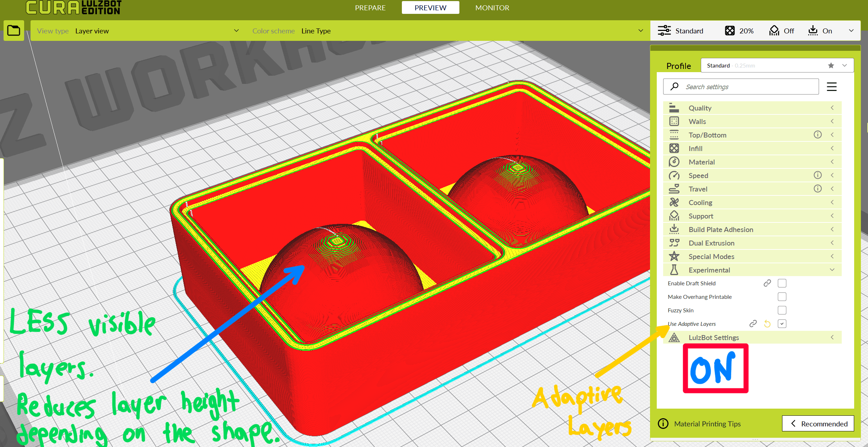The image size is (868, 447).
Task: Click link icon beside Enable Draft Shield
Action: coord(767,283)
